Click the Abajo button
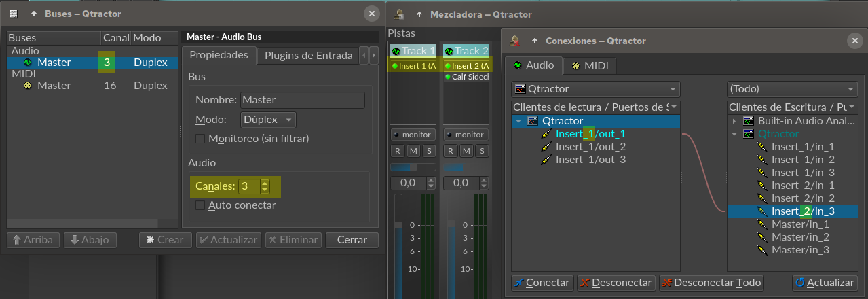 (x=90, y=240)
